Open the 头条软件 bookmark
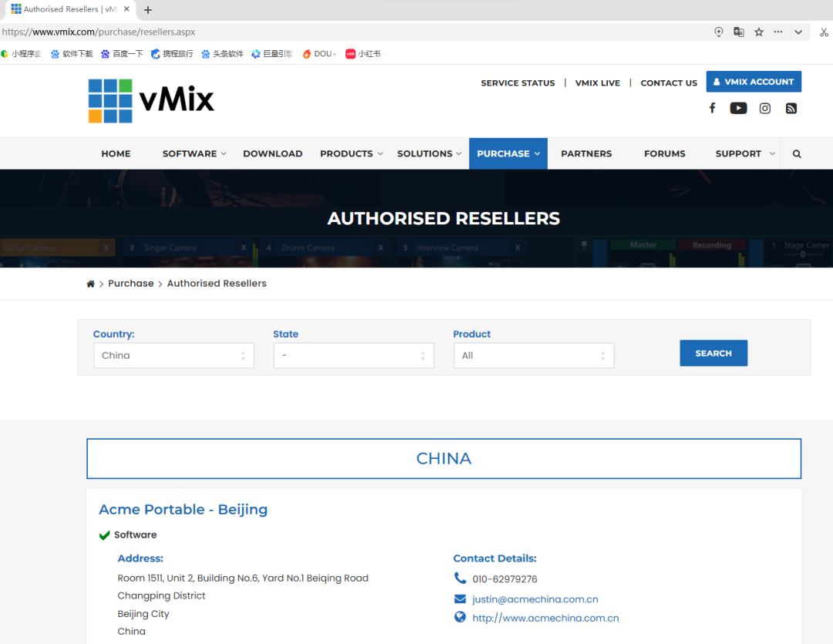 tap(222, 54)
